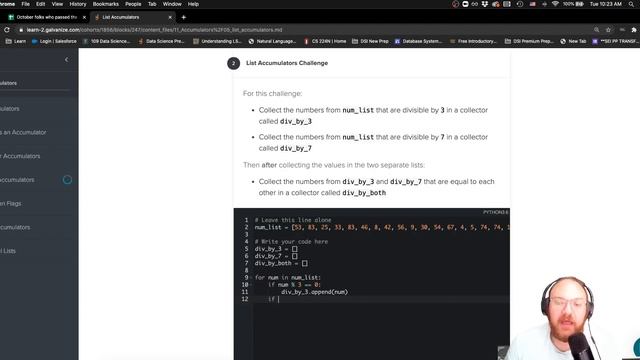
Task: Click the List Accumulators Challenge heading
Action: 287,63
